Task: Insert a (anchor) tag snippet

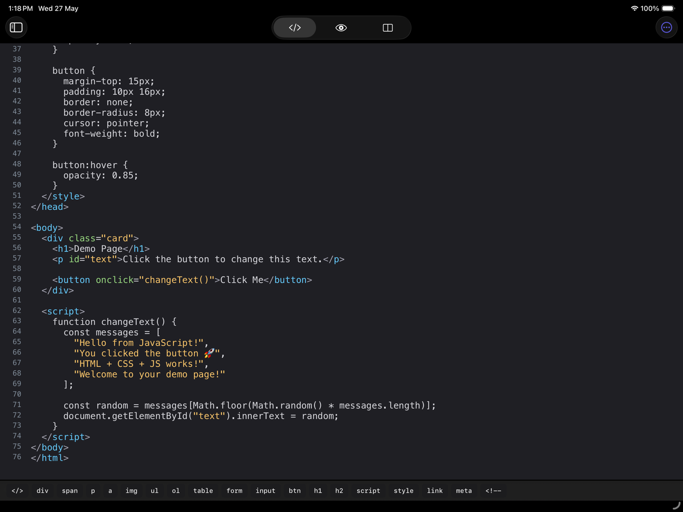Action: coord(110,491)
